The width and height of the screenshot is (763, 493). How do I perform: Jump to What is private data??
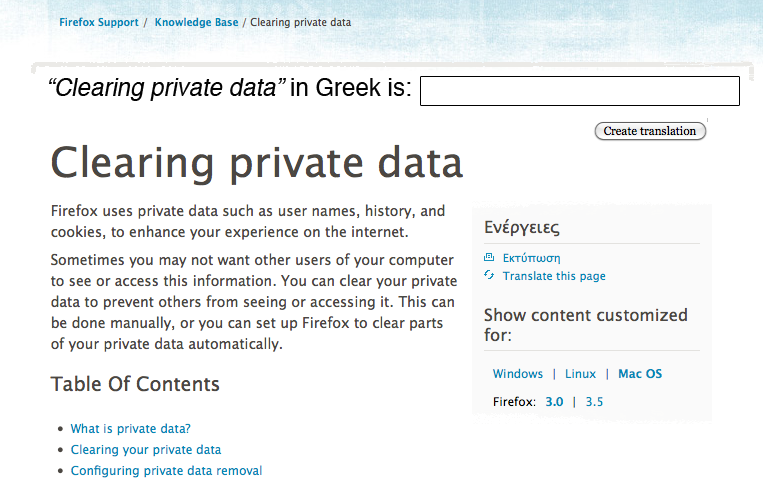point(130,429)
